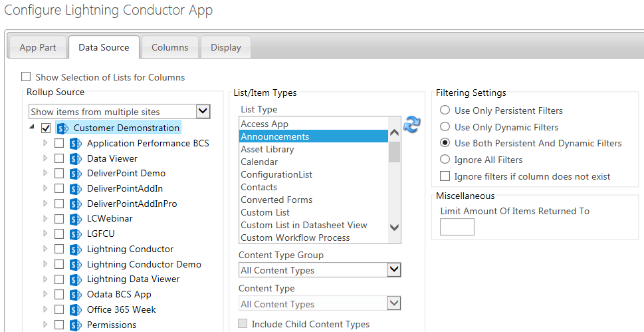Click the Limit Amount Of Items input field
The image size is (644, 332).
tap(457, 227)
